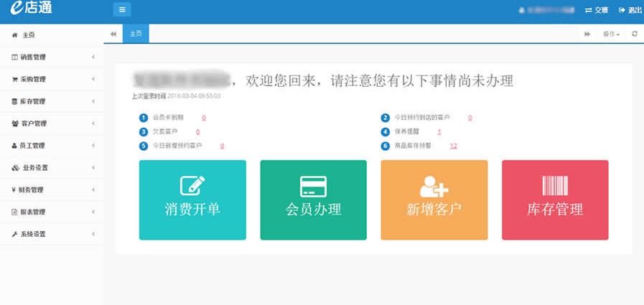Click the add-user icon on 新增客户 tile
This screenshot has width=644, height=305.
point(434,187)
